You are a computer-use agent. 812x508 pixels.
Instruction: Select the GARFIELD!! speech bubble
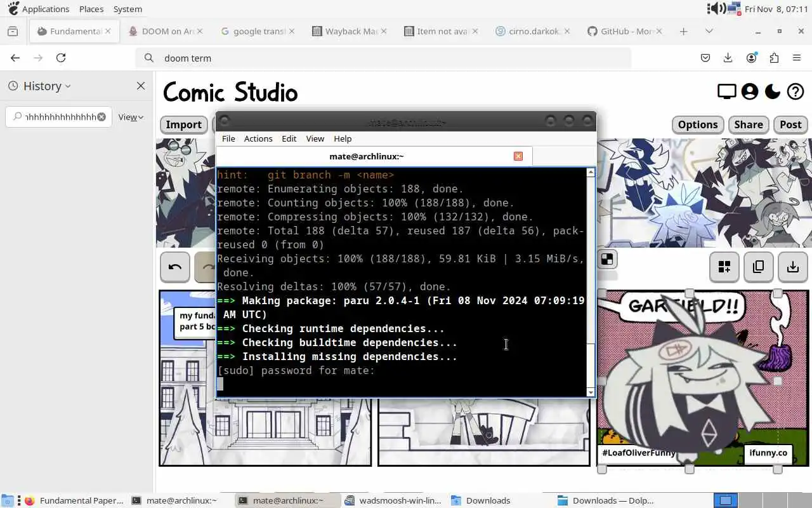point(684,307)
